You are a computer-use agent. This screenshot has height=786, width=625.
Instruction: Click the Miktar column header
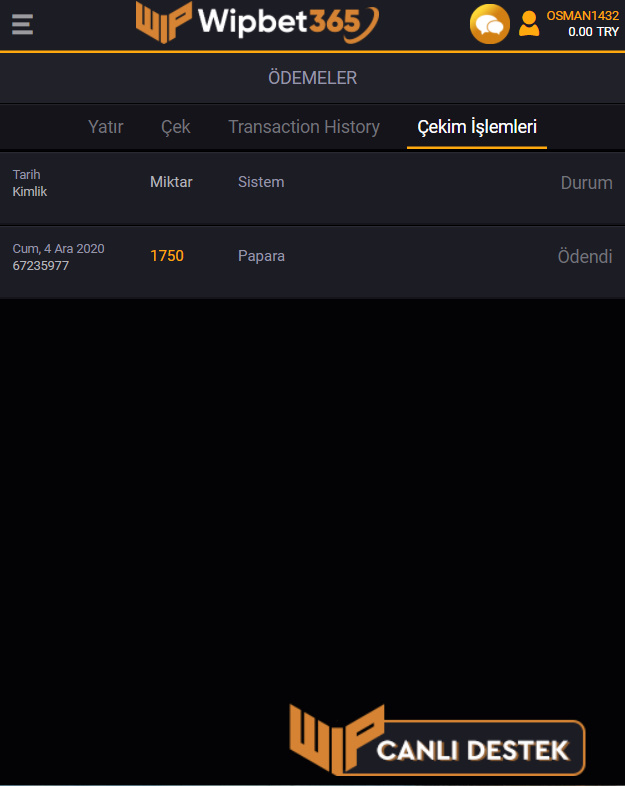171,182
